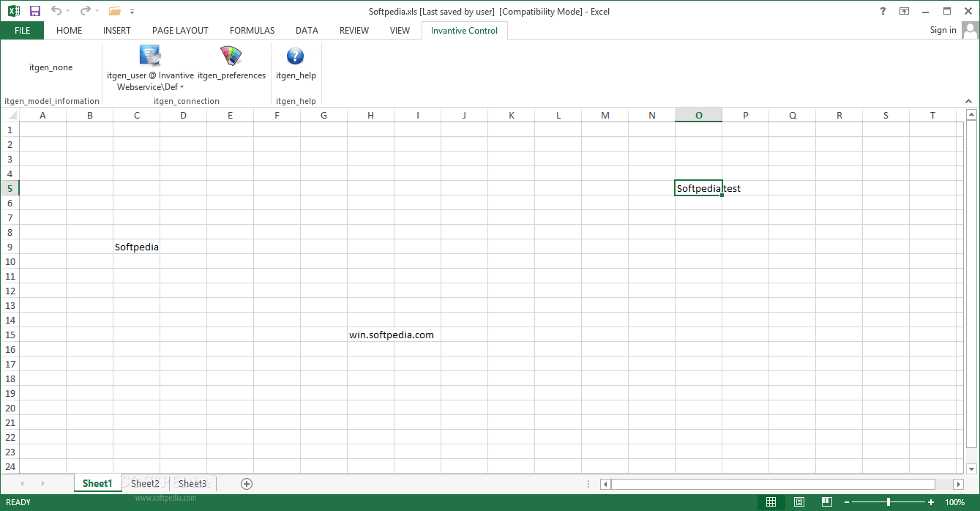Screen dimensions: 980x511
Task: Click the sheet tab bar resize handle dots
Action: pos(589,484)
